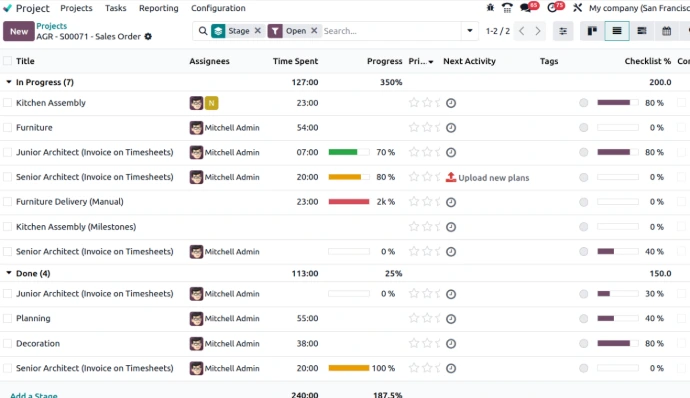Click the Junior Architect 70% progress bar
This screenshot has width=690, height=398.
pyautogui.click(x=349, y=152)
